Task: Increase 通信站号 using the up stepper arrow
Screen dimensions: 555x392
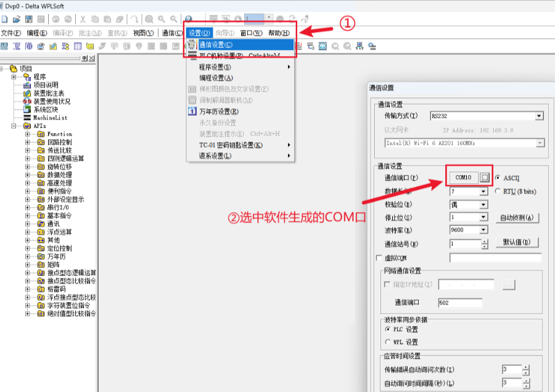Action: [485, 240]
